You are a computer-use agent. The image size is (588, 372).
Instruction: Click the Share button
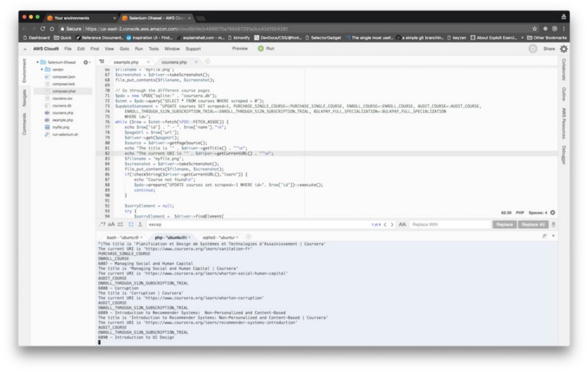point(548,49)
